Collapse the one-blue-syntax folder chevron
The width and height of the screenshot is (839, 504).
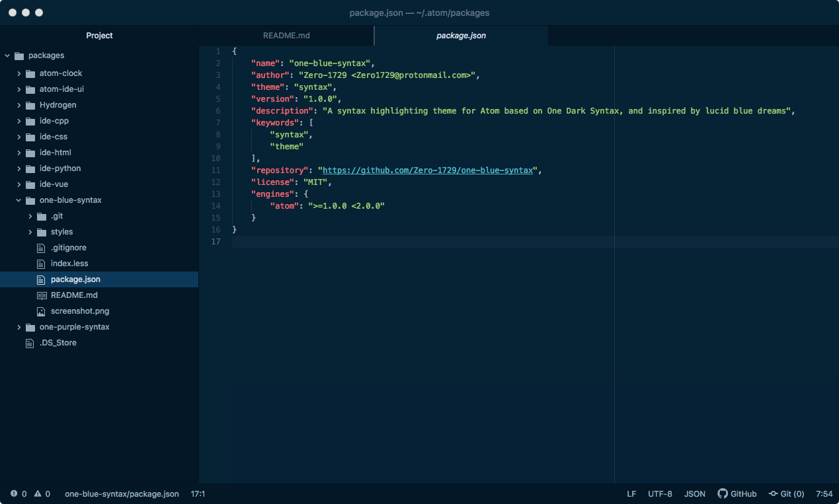[19, 200]
